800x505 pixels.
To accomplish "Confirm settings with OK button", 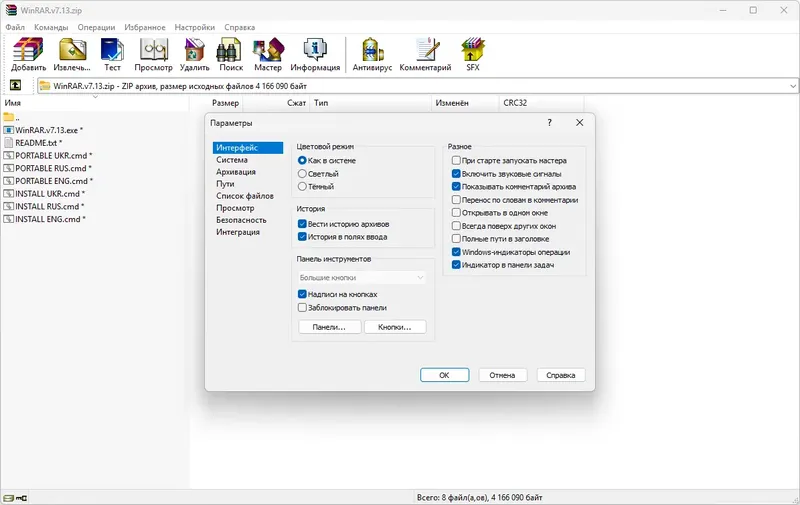I will pyautogui.click(x=444, y=375).
